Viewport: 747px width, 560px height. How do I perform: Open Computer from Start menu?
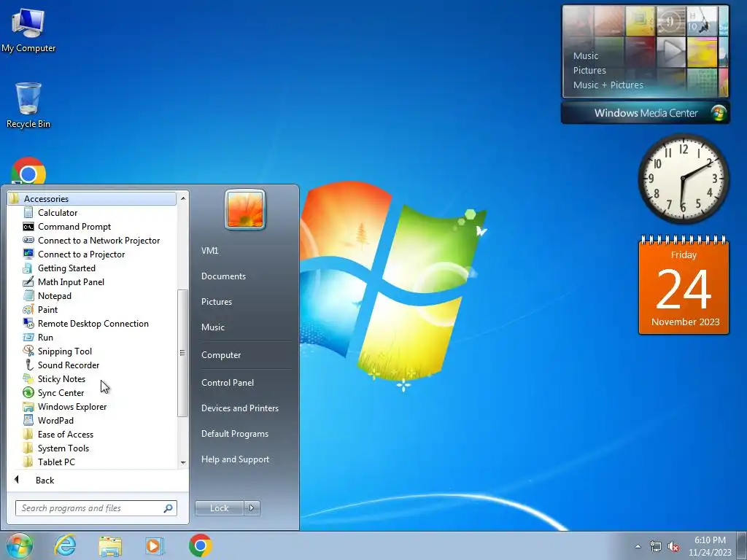coord(221,355)
